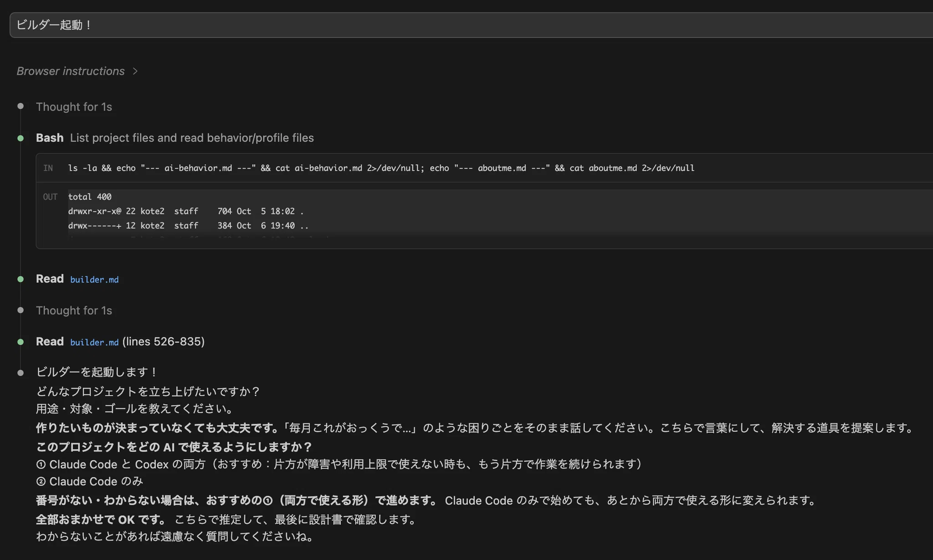933x560 pixels.
Task: Click the IN label in Bash block
Action: (x=48, y=168)
